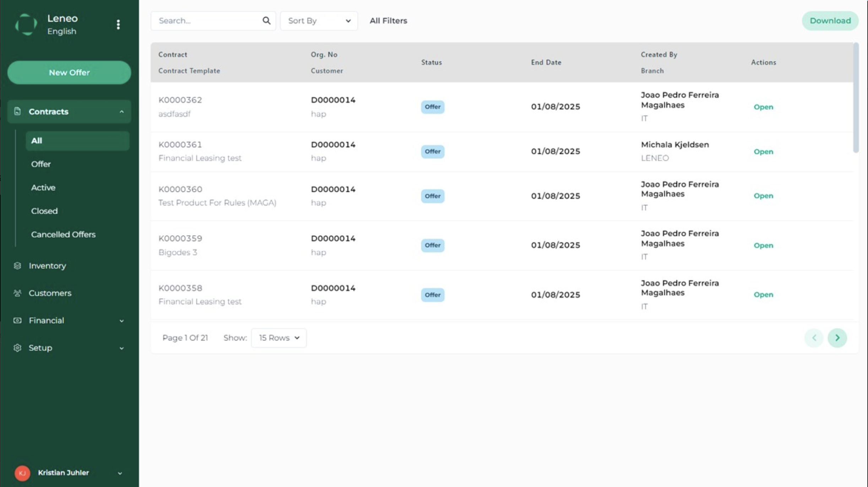Click the KJ user avatar

[22, 473]
